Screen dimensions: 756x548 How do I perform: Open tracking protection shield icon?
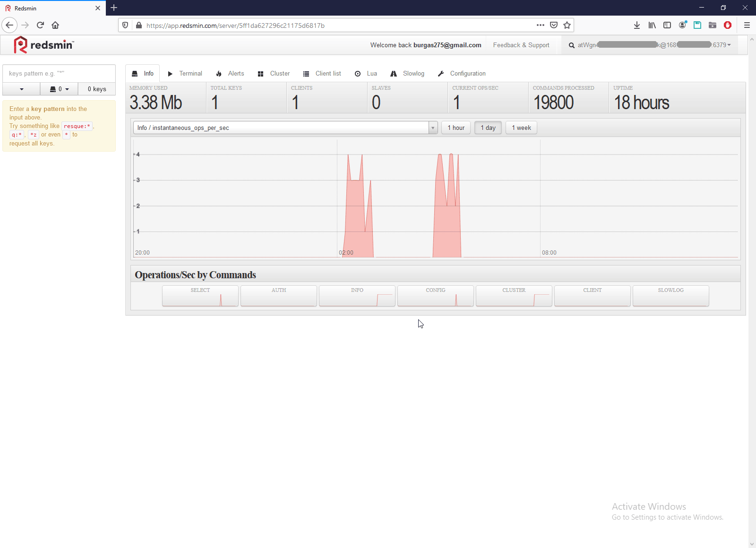tap(125, 26)
